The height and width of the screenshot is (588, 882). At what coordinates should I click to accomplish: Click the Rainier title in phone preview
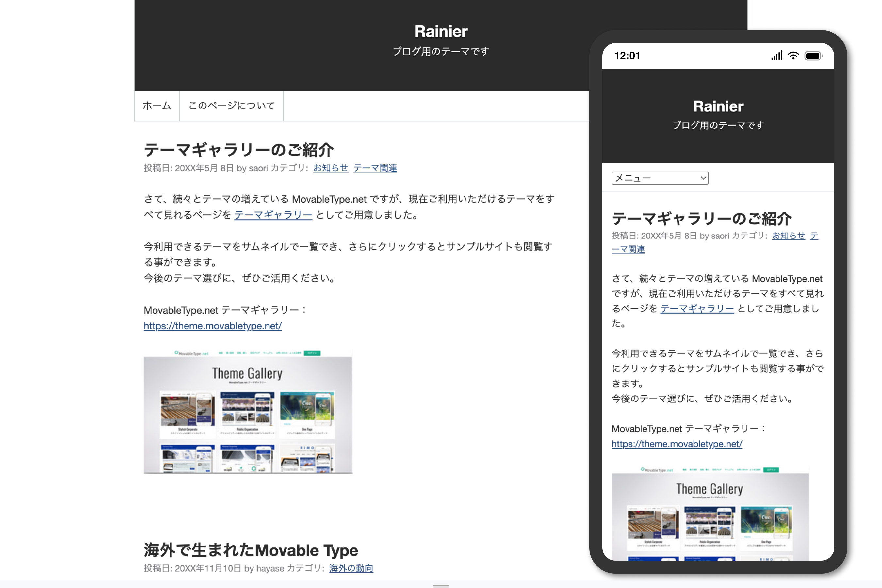[718, 106]
